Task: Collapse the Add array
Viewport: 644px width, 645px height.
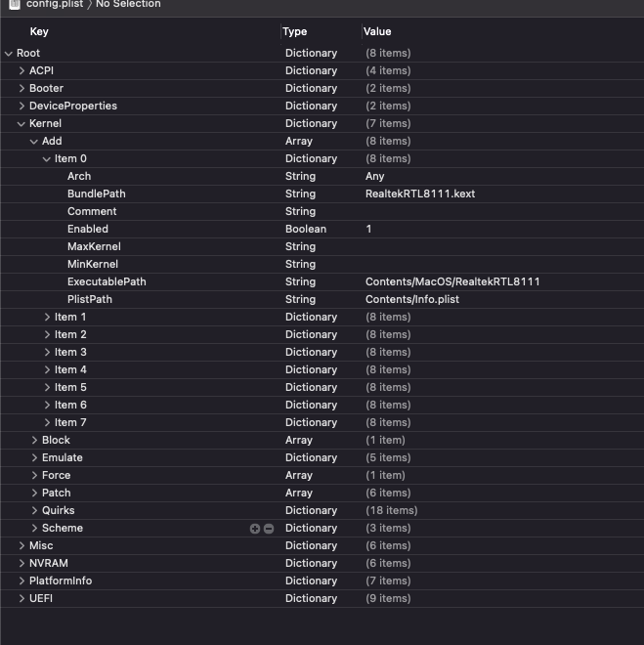Action: pos(34,142)
